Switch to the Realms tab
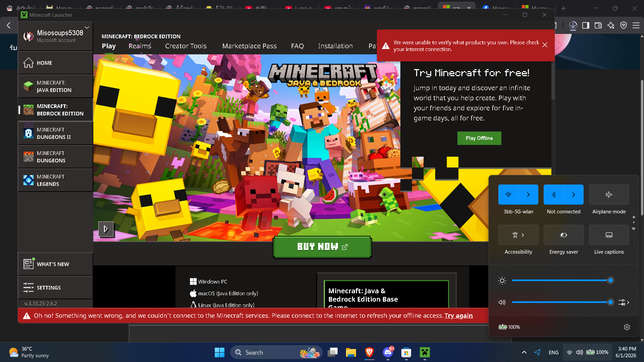Screen dimensions: 644x362 pyautogui.click(x=140, y=46)
